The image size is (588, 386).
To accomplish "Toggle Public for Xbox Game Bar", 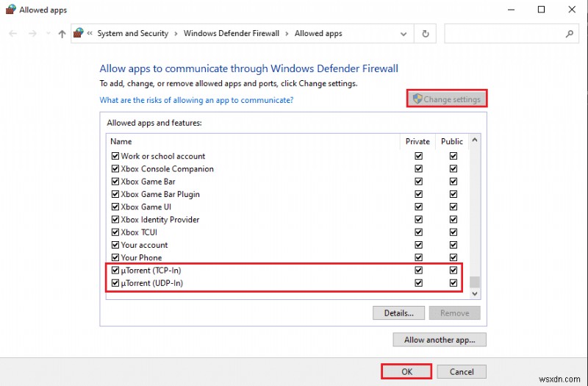I will pyautogui.click(x=453, y=181).
